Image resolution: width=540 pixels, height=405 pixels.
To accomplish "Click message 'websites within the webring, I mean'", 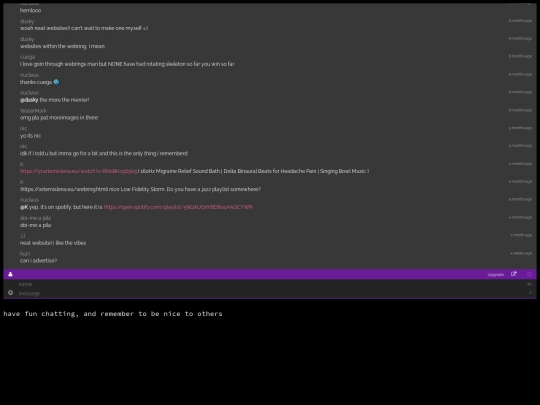I will (62, 46).
